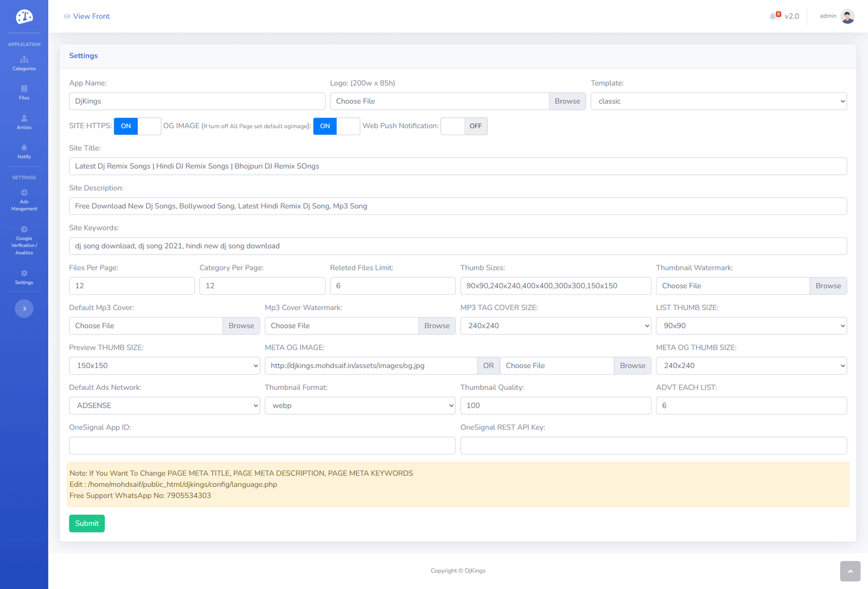The width and height of the screenshot is (868, 589).
Task: Click the Site Title input field
Action: coord(457,166)
